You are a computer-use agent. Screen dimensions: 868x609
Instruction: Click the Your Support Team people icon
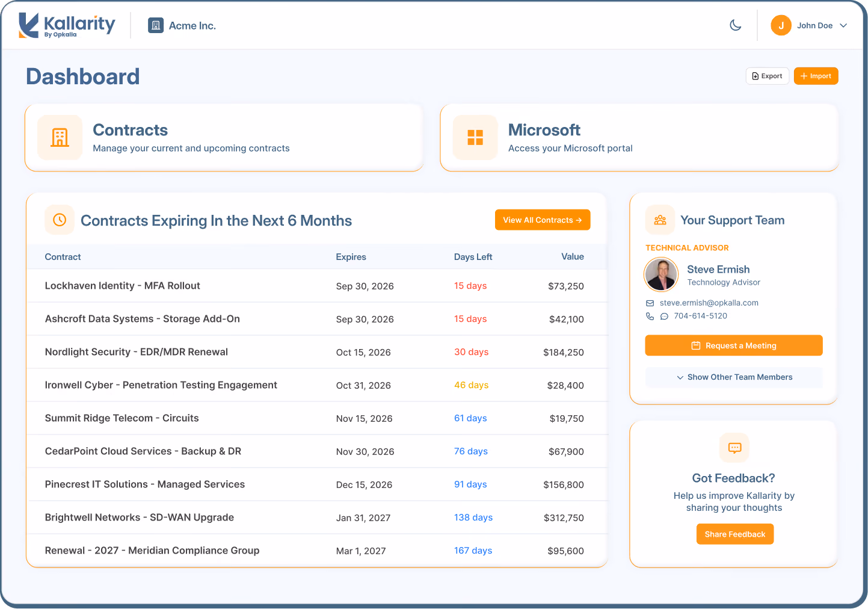660,220
